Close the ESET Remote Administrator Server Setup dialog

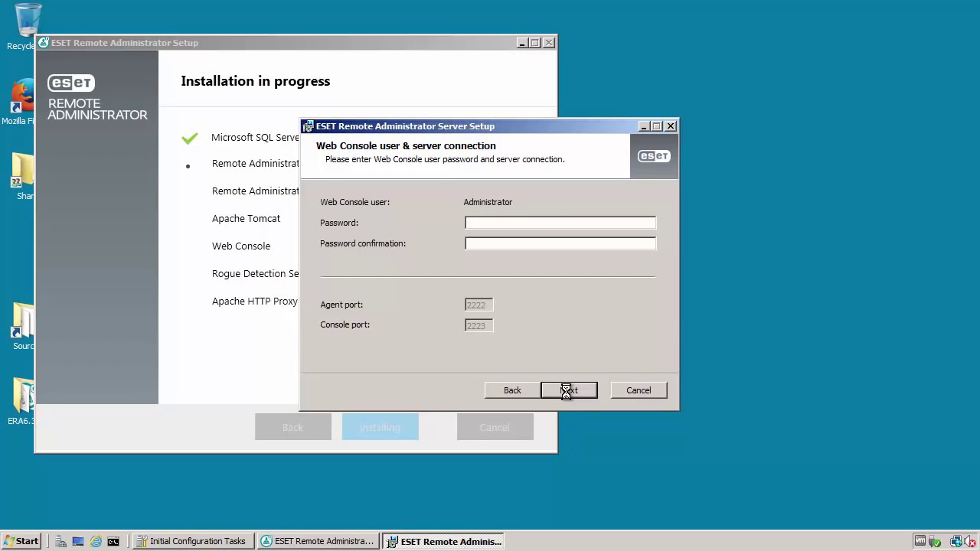coord(671,126)
